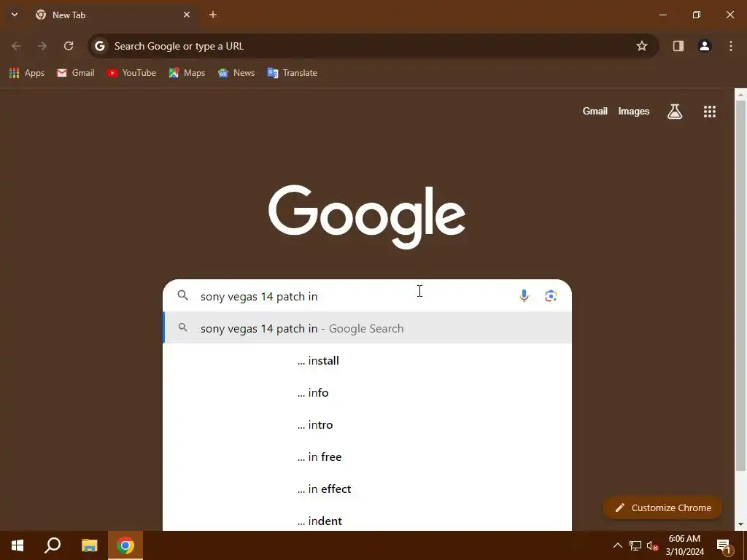
Task: Minimize the Chrome window
Action: pos(663,15)
